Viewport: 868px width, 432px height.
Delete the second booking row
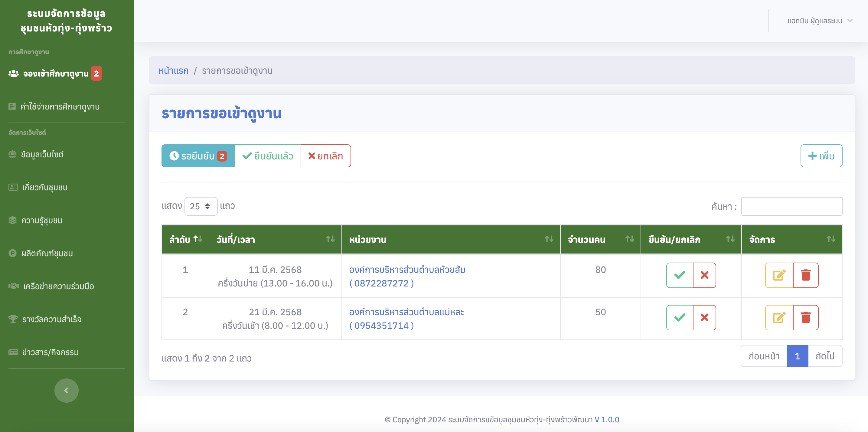click(x=806, y=317)
